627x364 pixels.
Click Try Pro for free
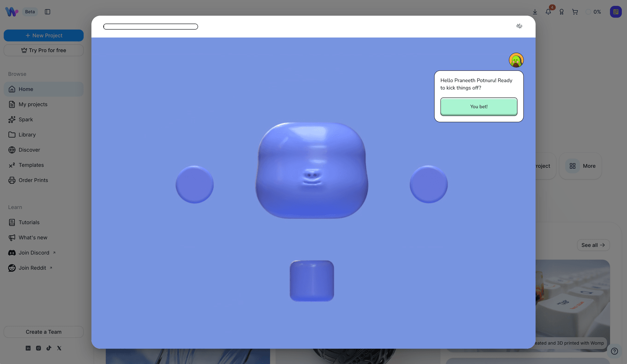tap(43, 50)
